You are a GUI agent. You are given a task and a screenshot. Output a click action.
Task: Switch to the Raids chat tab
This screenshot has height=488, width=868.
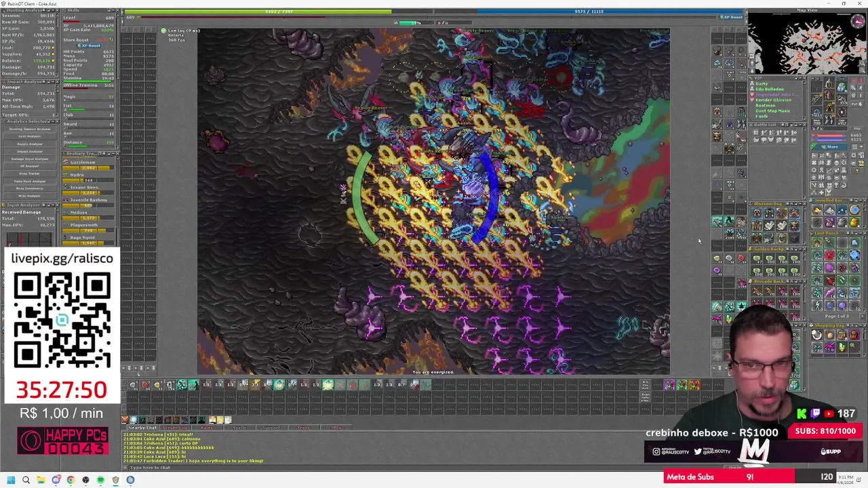207,428
